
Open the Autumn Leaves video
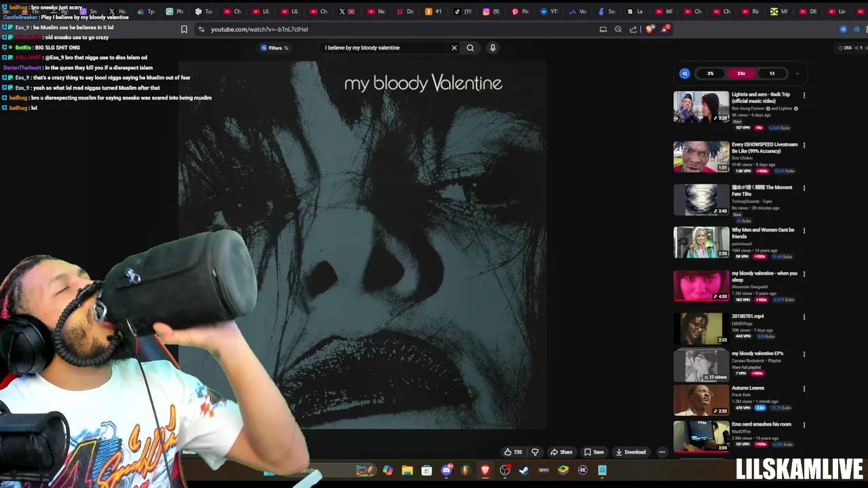click(x=747, y=388)
